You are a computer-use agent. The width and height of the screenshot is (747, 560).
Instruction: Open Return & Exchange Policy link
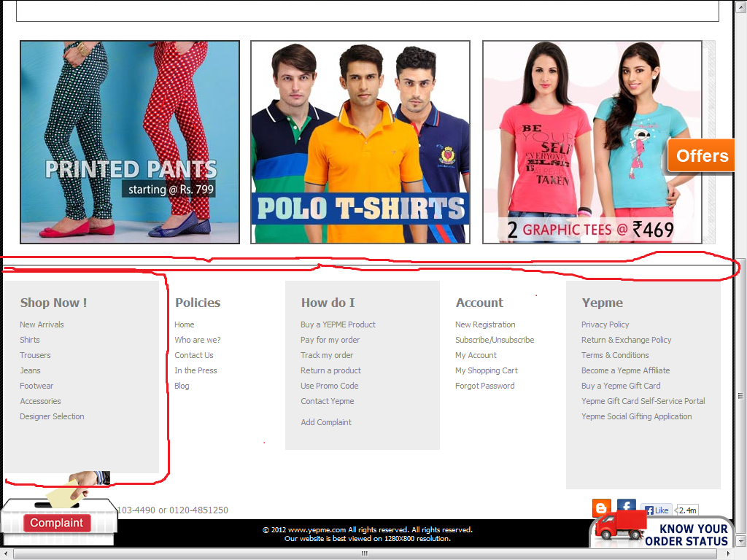pyautogui.click(x=627, y=340)
